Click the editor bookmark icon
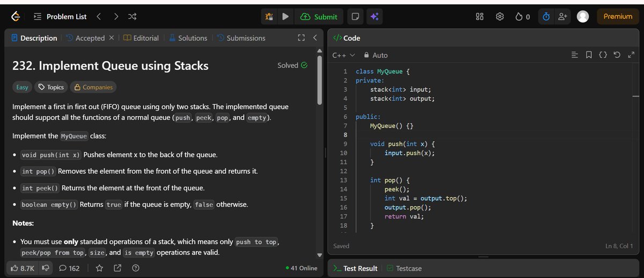Viewport: 644px width, 278px height. 589,55
